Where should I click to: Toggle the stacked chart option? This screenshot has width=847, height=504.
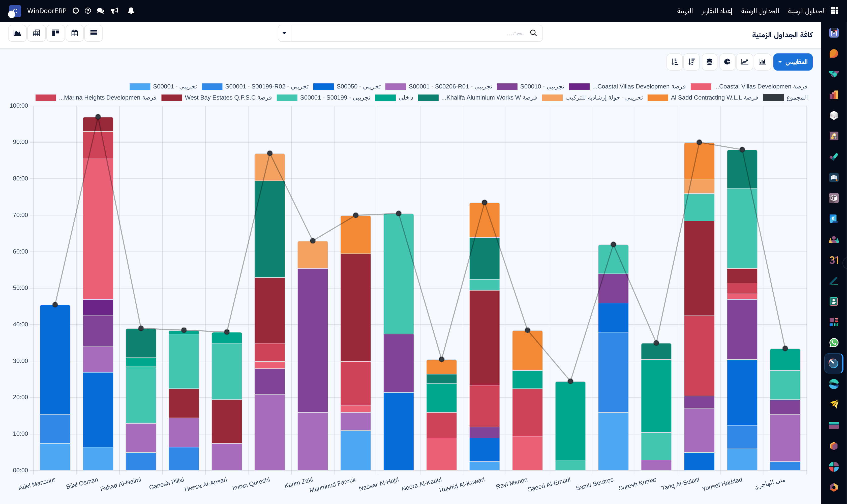(709, 62)
